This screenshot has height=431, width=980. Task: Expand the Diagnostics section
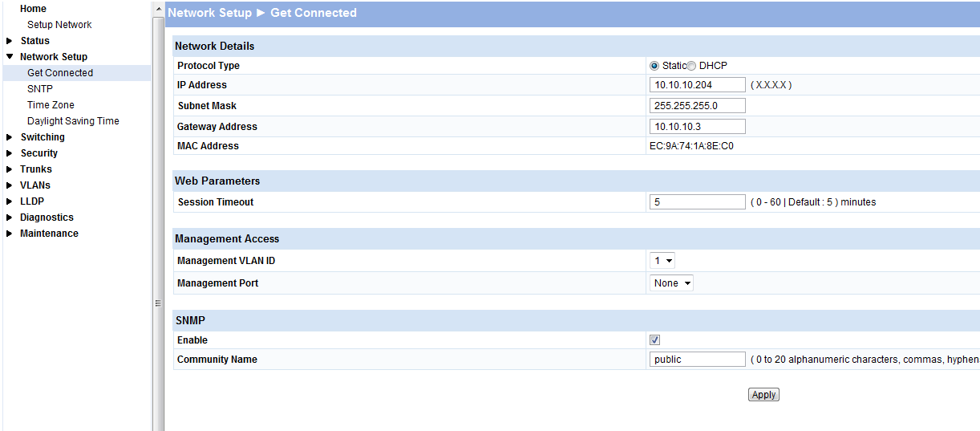pyautogui.click(x=10, y=218)
